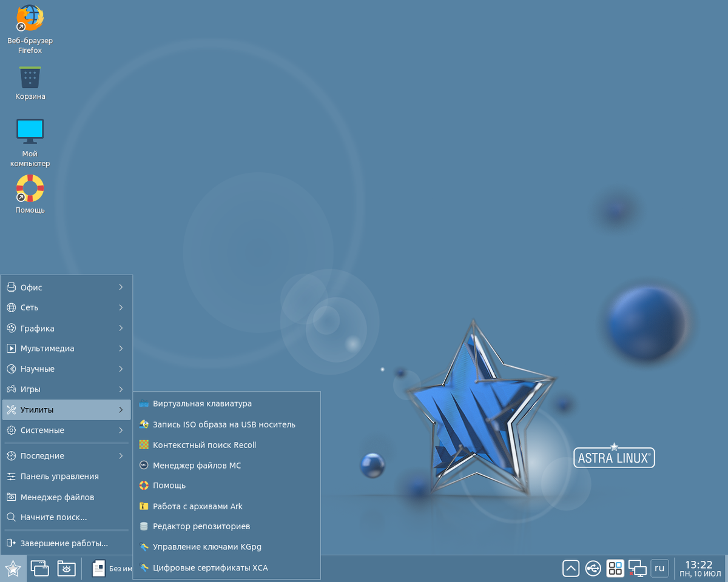
Task: Open the Сеть menu category
Action: point(67,307)
